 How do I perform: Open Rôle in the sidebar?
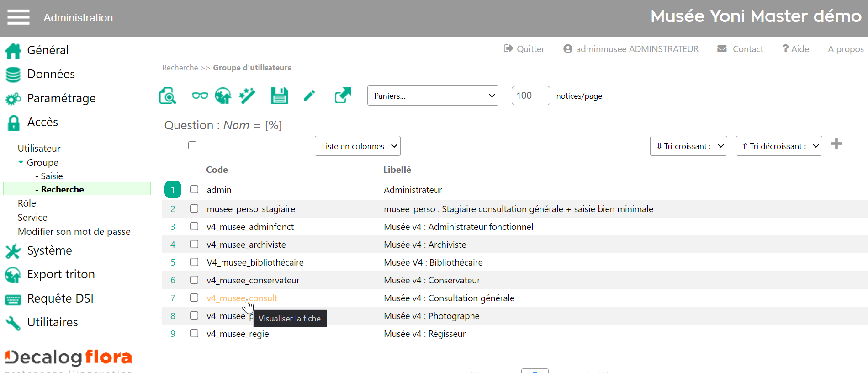pyautogui.click(x=27, y=203)
